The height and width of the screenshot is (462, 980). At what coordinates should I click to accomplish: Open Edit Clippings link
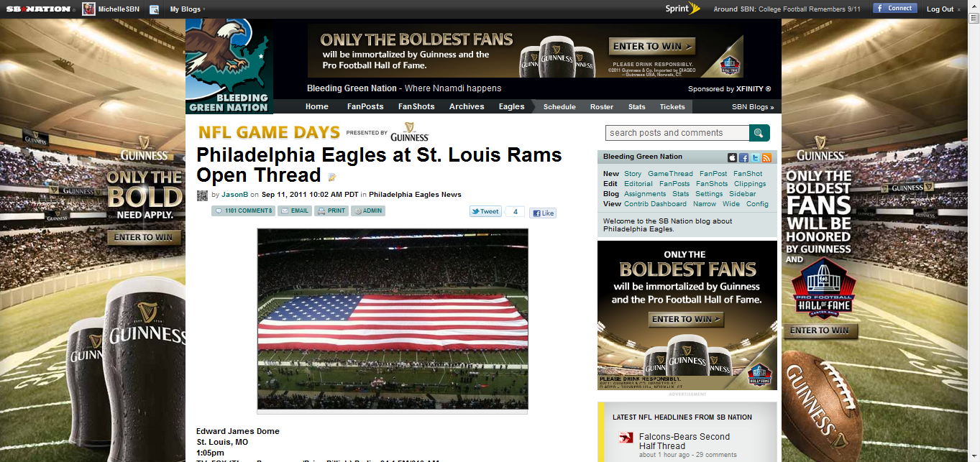tap(750, 184)
